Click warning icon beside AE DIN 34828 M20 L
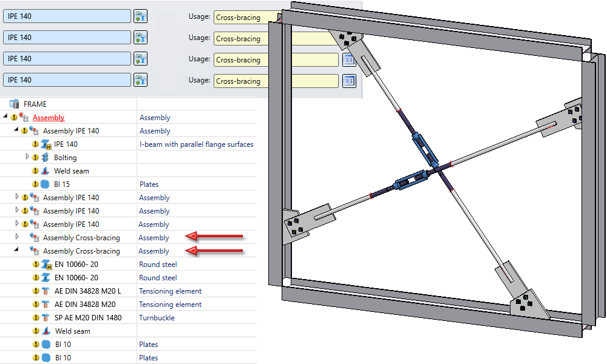607x364 pixels. pos(36,291)
